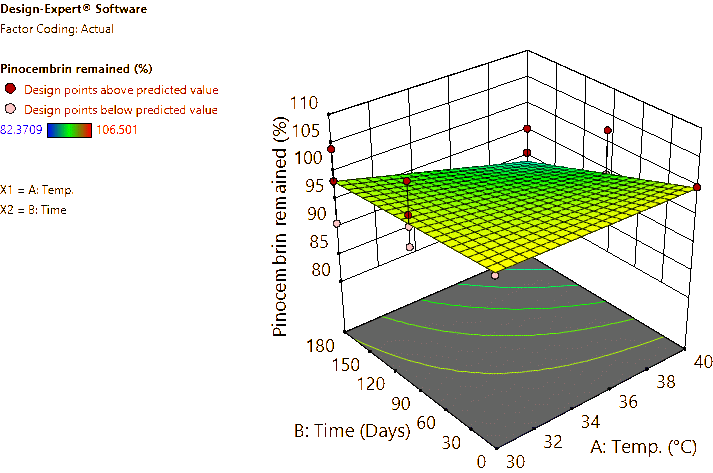This screenshot has width=713, height=473.
Task: Select the pale design point on the left wall near 90
Action: 337,224
